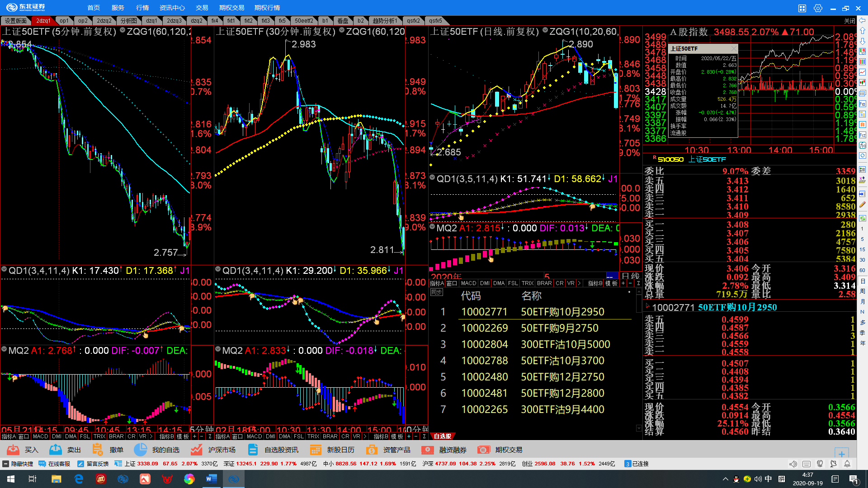Click the 卖出 sell icon
The width and height of the screenshot is (868, 488).
pyautogui.click(x=56, y=450)
